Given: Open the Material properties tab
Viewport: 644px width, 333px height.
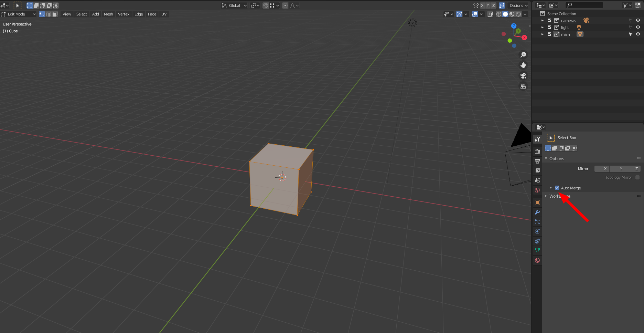Looking at the screenshot, I should tap(537, 260).
